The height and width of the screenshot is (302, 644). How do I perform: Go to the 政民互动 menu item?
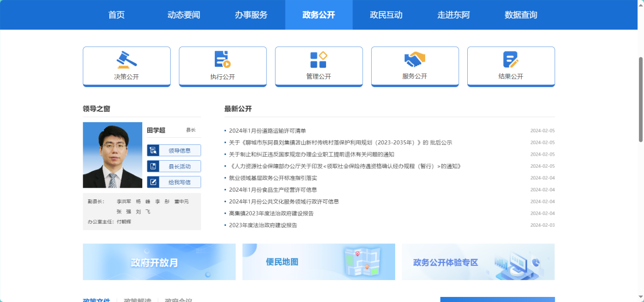tap(386, 15)
